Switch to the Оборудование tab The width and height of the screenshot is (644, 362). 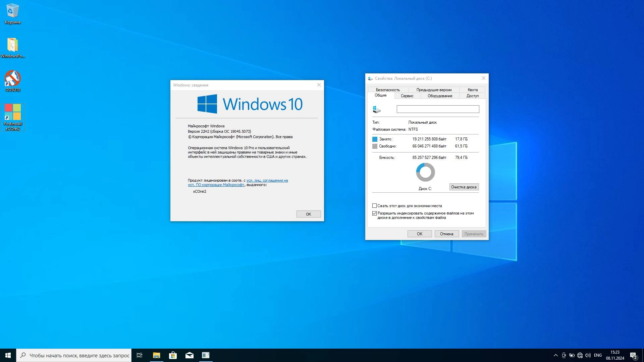440,96
